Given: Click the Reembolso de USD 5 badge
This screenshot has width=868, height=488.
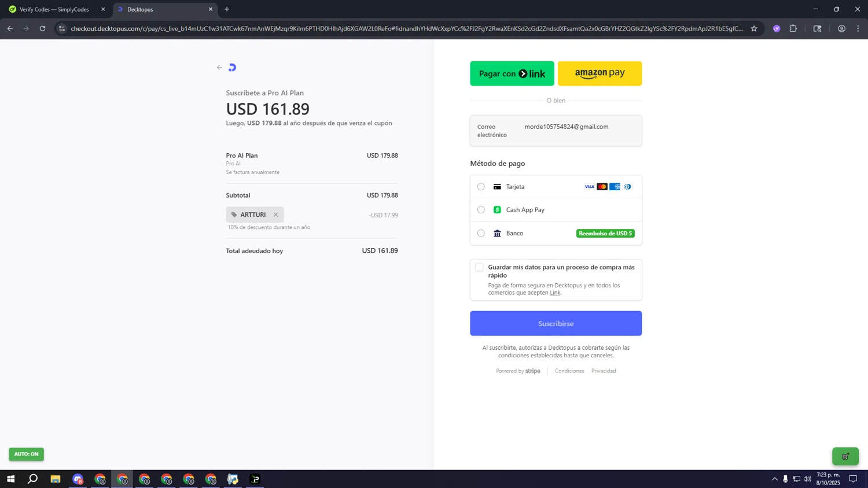Looking at the screenshot, I should coord(605,234).
